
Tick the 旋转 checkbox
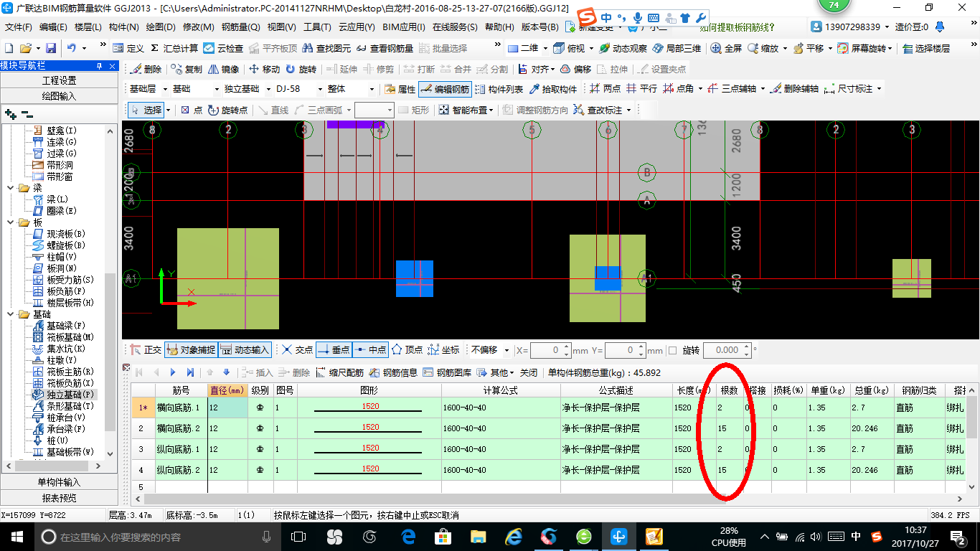coord(672,351)
